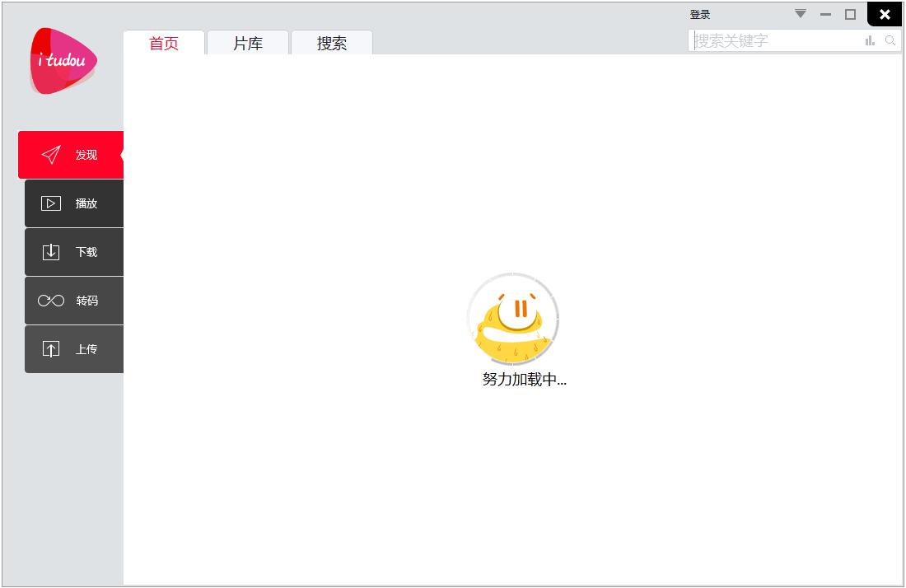Open the 转码 transcode section
Image resolution: width=906 pixels, height=588 pixels.
click(74, 301)
